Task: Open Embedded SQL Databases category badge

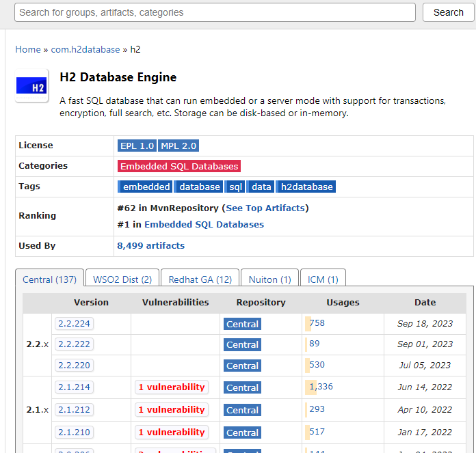Action: [179, 166]
